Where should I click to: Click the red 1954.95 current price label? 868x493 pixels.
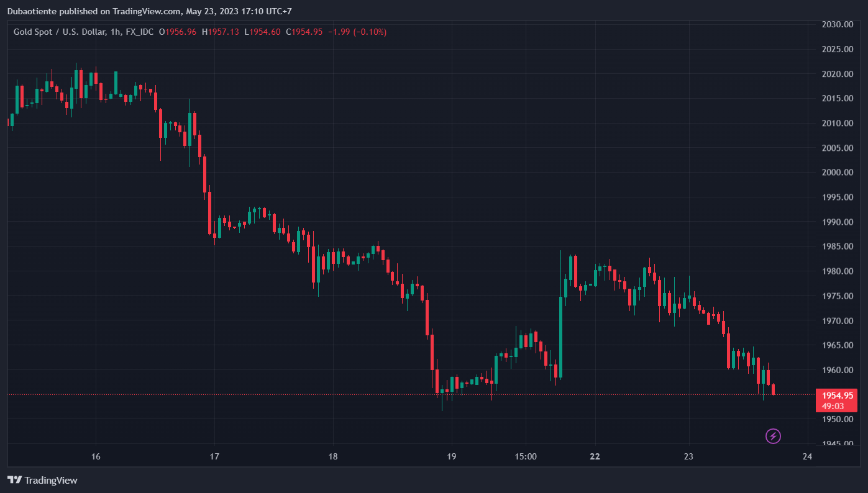(836, 395)
